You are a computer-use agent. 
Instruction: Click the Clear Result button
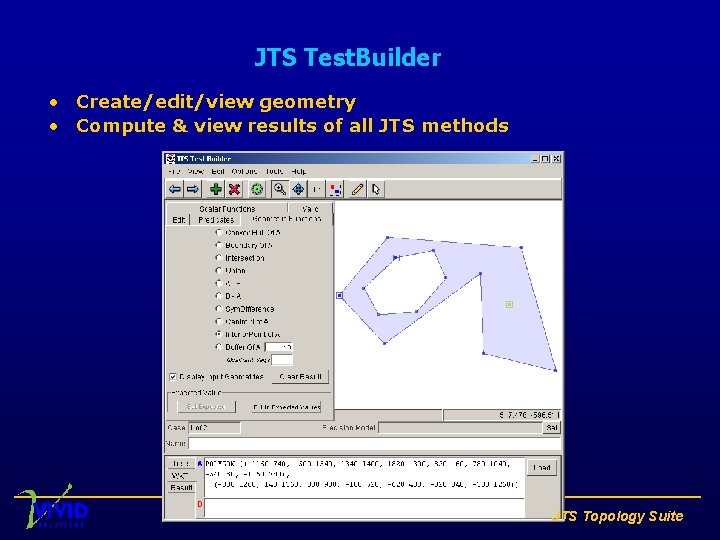(300, 377)
